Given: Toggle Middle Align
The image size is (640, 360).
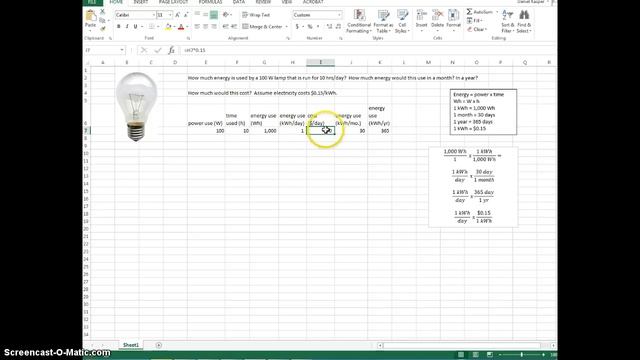Looking at the screenshot, I should click(205, 15).
